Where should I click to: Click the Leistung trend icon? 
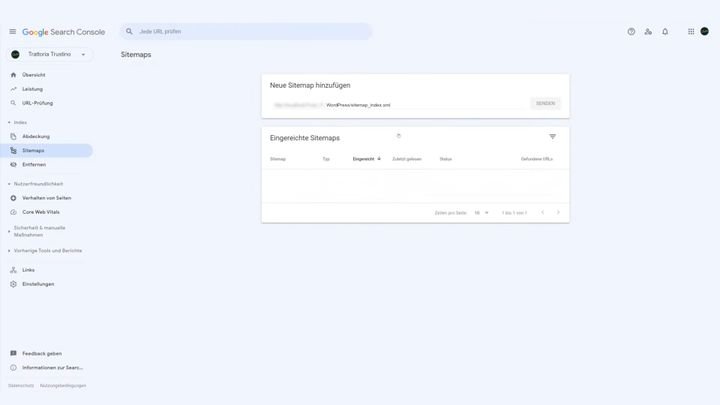(x=13, y=89)
